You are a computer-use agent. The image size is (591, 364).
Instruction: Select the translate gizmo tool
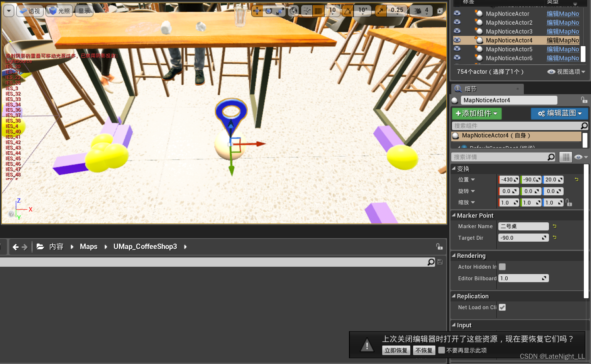click(x=257, y=11)
